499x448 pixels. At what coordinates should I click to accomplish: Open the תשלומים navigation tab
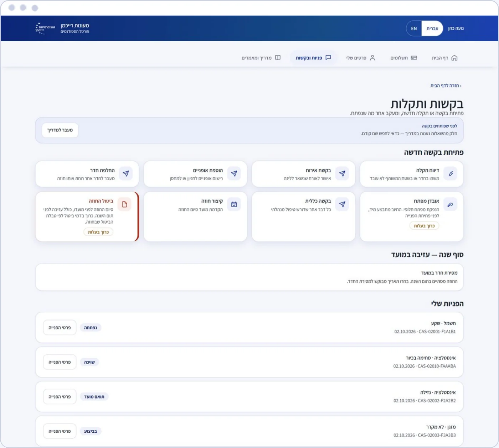403,58
